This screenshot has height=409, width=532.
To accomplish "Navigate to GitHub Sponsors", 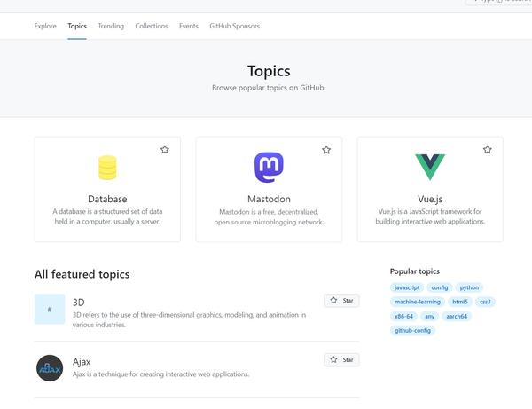I will 235,27.
